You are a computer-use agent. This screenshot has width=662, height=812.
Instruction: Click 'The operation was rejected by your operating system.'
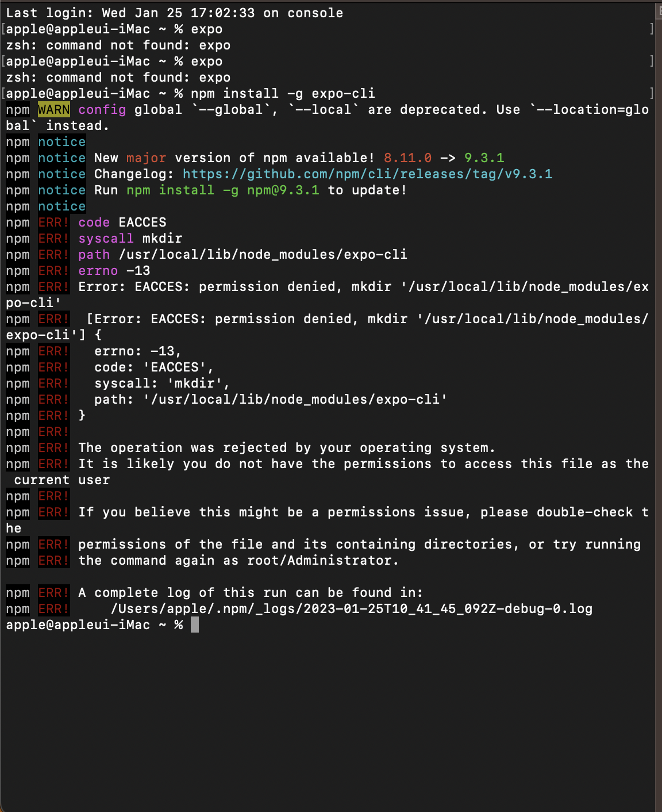click(x=287, y=447)
